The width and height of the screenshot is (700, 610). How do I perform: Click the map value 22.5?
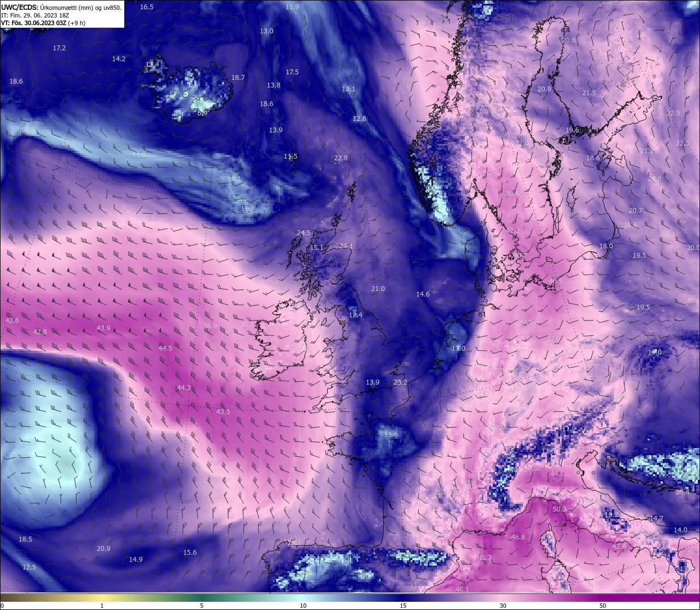pyautogui.click(x=673, y=113)
